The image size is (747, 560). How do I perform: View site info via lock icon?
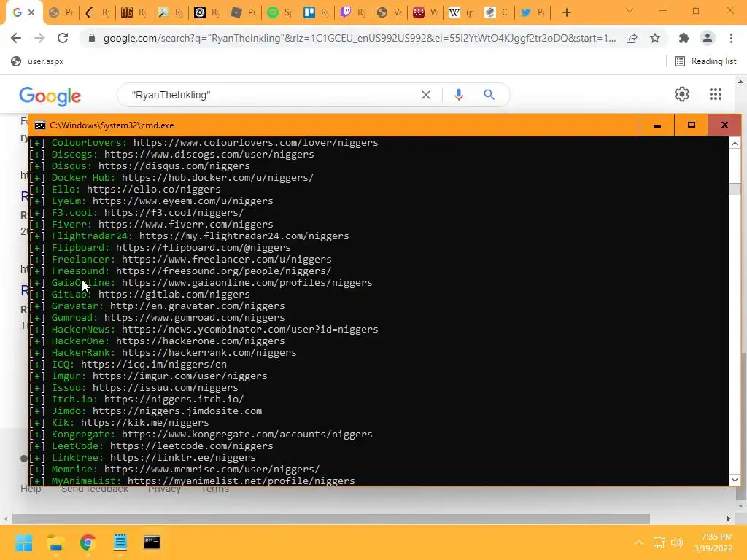[92, 38]
